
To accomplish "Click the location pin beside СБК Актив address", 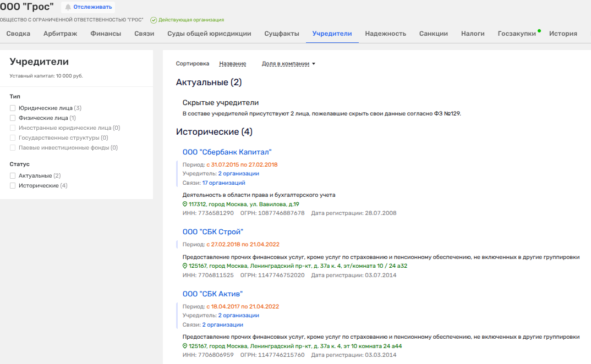I will [x=185, y=346].
